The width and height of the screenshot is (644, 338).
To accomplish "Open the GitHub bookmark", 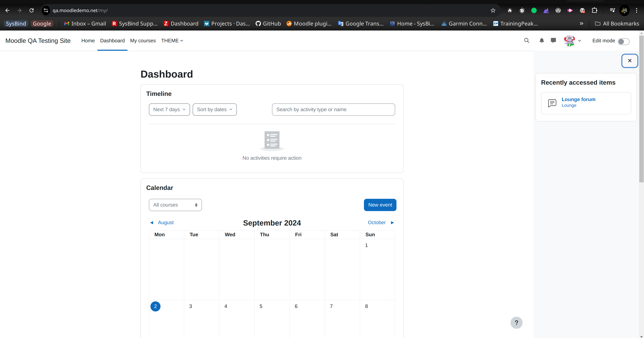I will 268,24.
